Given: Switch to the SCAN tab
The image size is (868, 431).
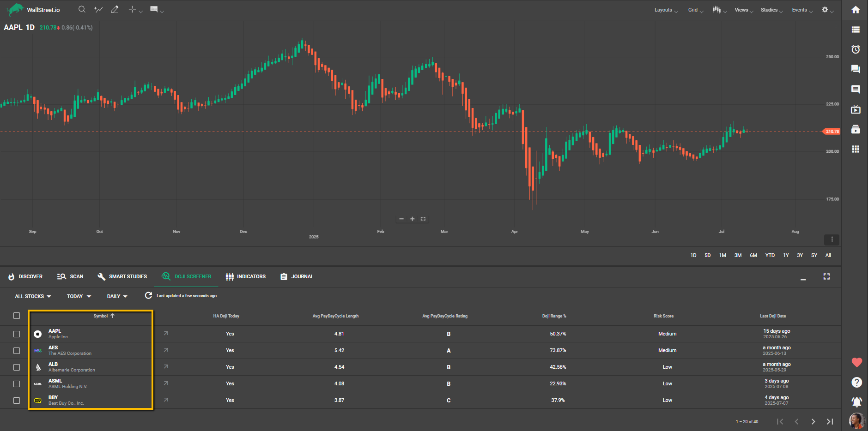Looking at the screenshot, I should (x=70, y=276).
